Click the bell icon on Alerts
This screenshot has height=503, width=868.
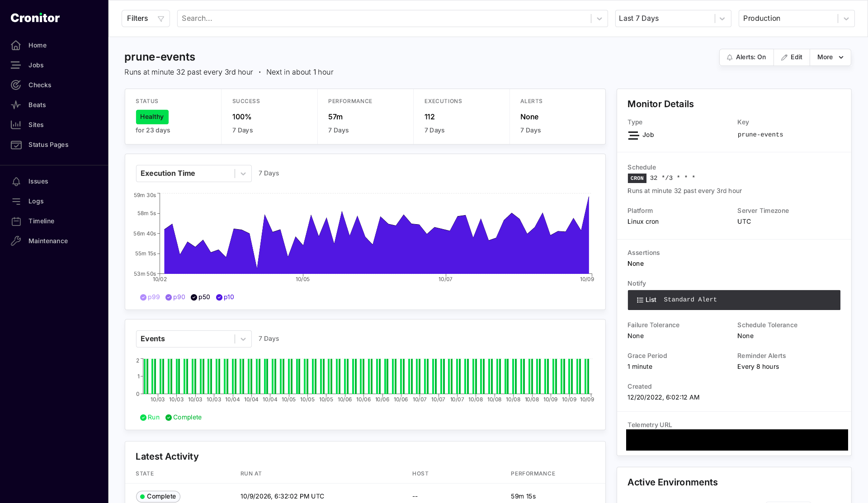(729, 57)
